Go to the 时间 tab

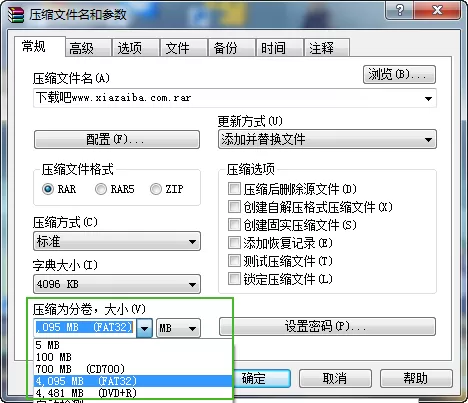pos(279,48)
